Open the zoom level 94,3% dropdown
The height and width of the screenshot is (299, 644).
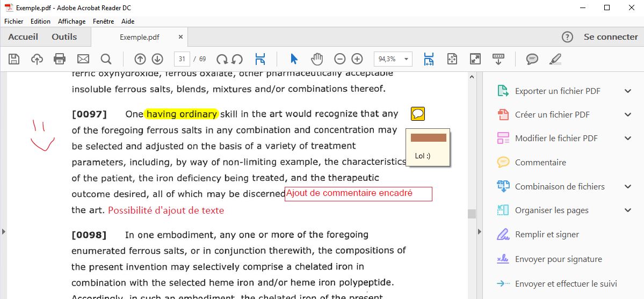[x=406, y=59]
